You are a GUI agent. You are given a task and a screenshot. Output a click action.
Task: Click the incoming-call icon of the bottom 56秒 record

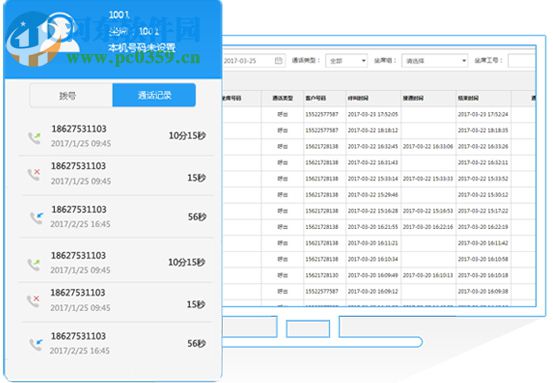coord(36,344)
